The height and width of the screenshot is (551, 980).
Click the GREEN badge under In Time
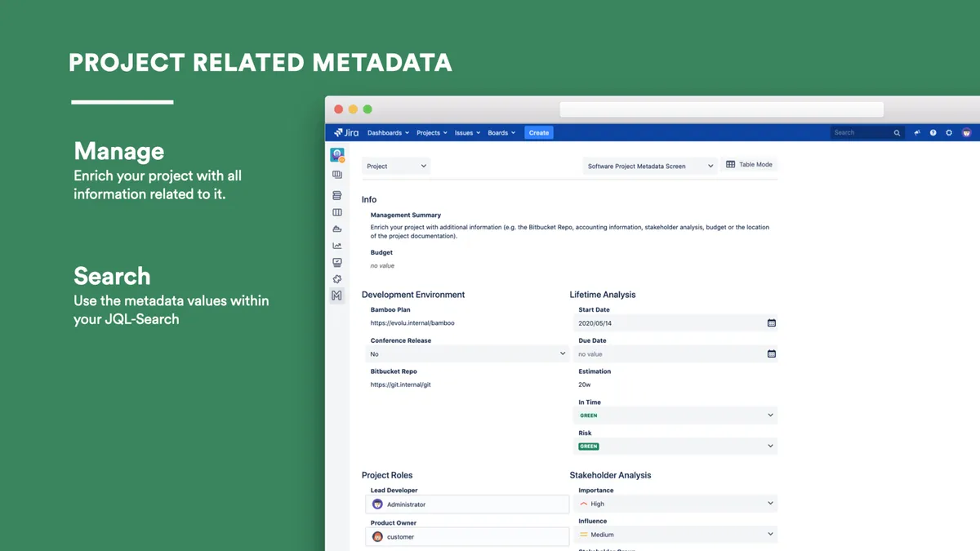(589, 415)
